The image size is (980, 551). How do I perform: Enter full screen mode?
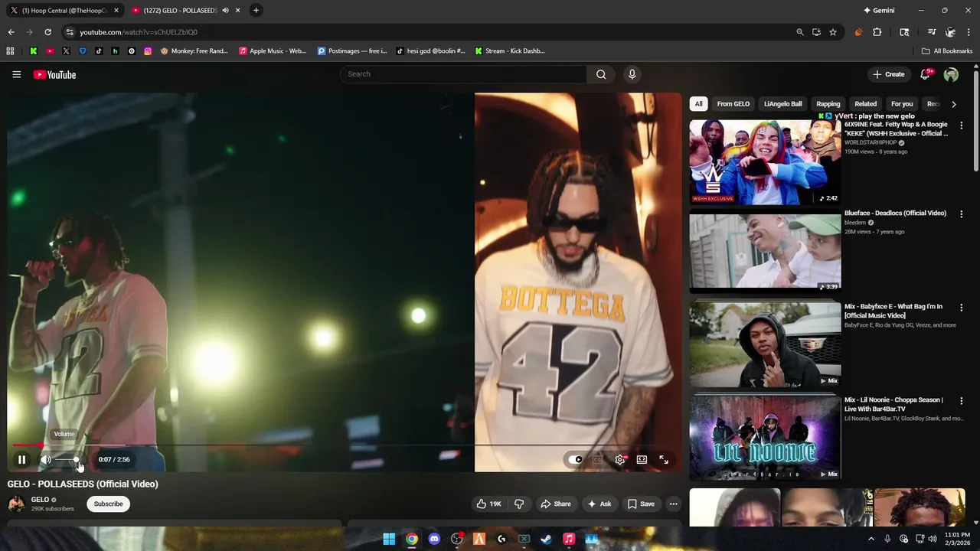coord(664,459)
